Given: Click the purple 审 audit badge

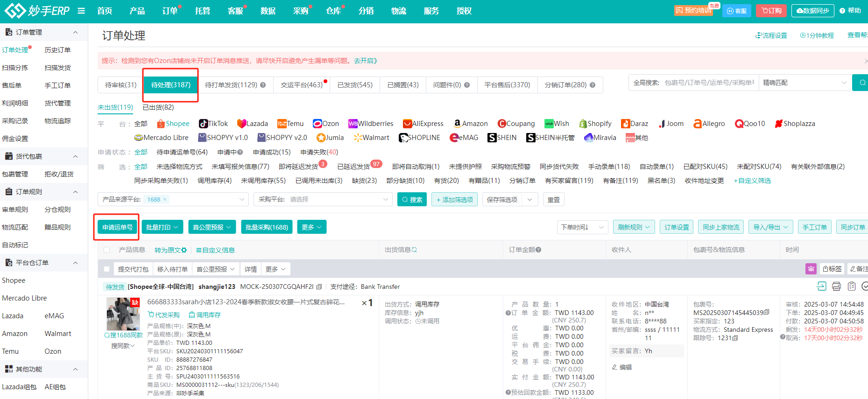Looking at the screenshot, I should [x=811, y=269].
